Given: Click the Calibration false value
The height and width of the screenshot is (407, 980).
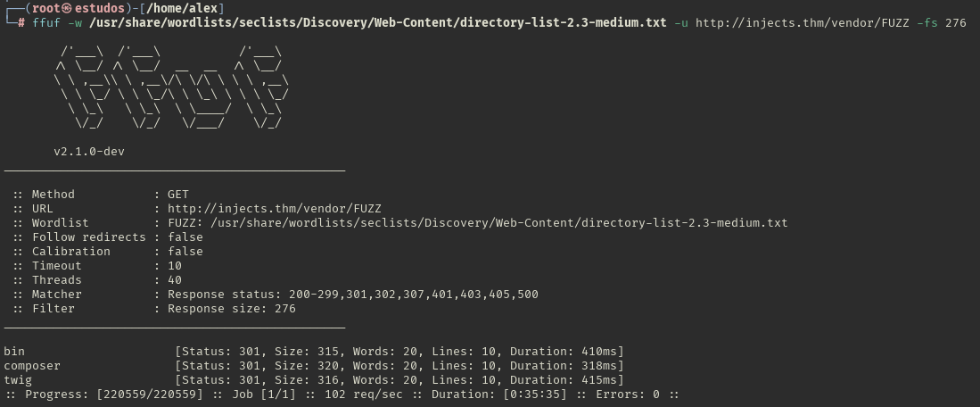Looking at the screenshot, I should (185, 252).
